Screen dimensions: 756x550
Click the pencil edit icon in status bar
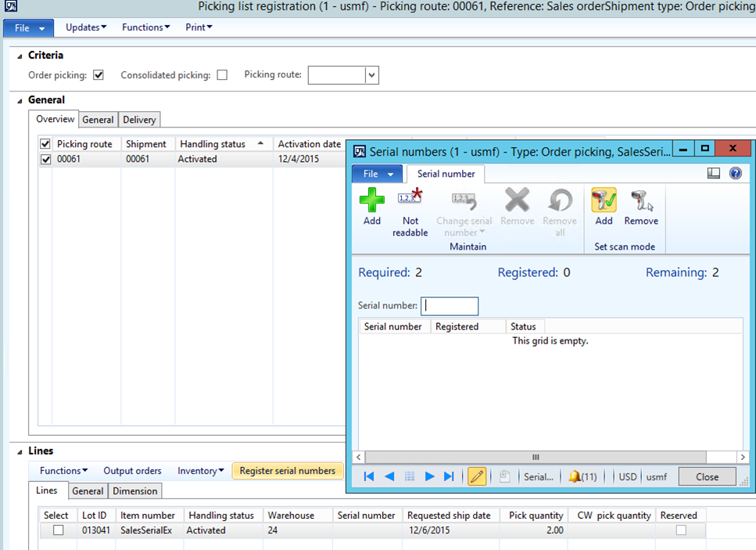pos(476,476)
